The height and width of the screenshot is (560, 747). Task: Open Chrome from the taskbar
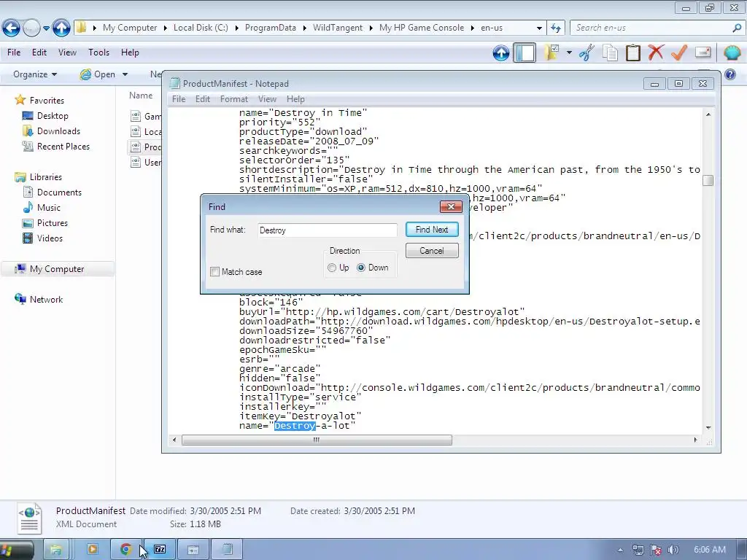pos(125,550)
